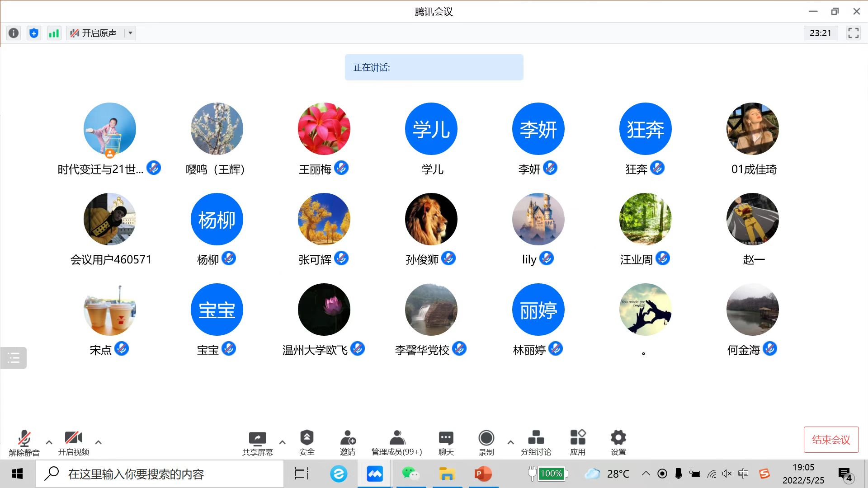
Task: Click the fullscreen toggle button
Action: (x=853, y=33)
